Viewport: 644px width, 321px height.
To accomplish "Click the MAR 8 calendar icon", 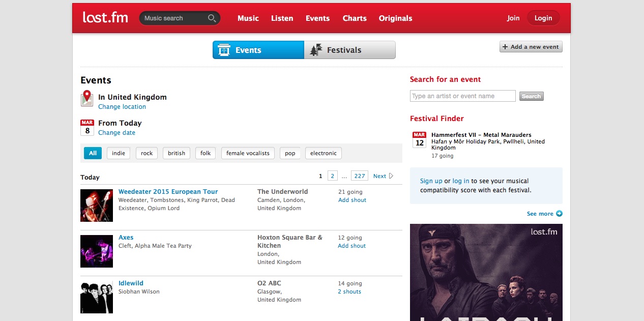I will [x=87, y=128].
